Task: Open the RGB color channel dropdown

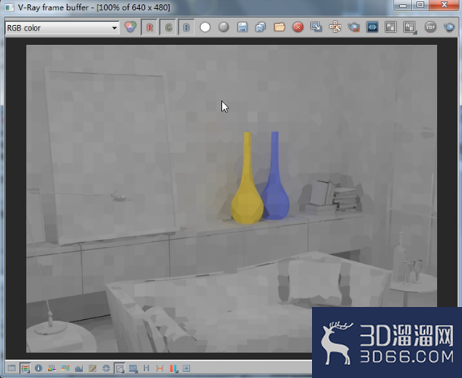Action: 62,28
